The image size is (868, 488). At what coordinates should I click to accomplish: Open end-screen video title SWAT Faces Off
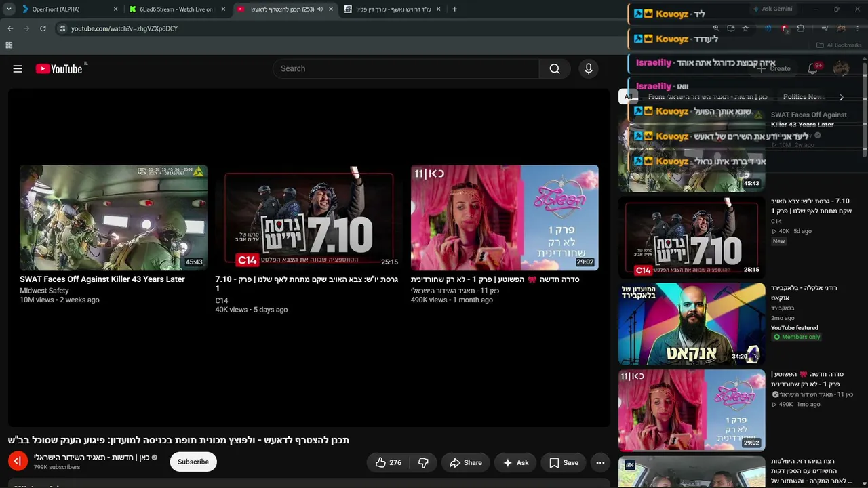[102, 279]
